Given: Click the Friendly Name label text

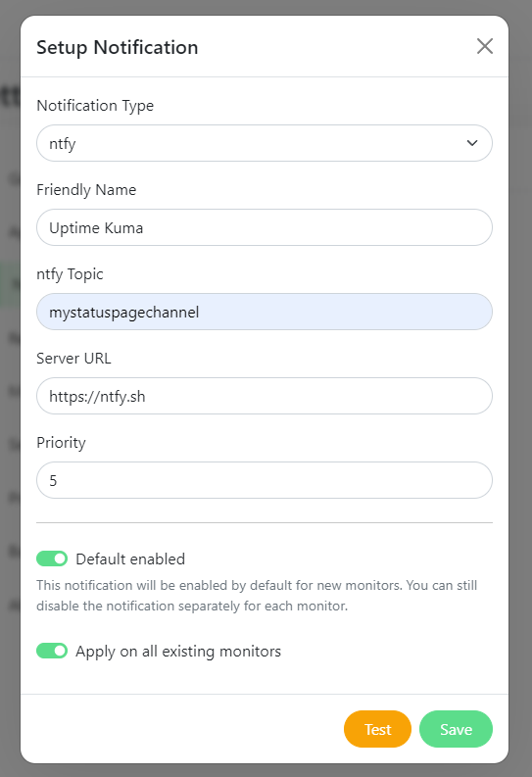Looking at the screenshot, I should pos(86,190).
